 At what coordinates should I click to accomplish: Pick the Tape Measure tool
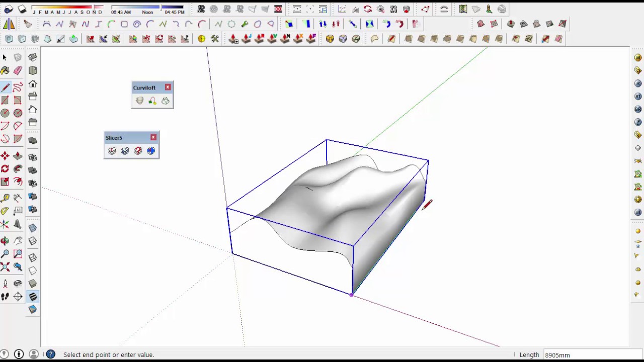coord(5,198)
